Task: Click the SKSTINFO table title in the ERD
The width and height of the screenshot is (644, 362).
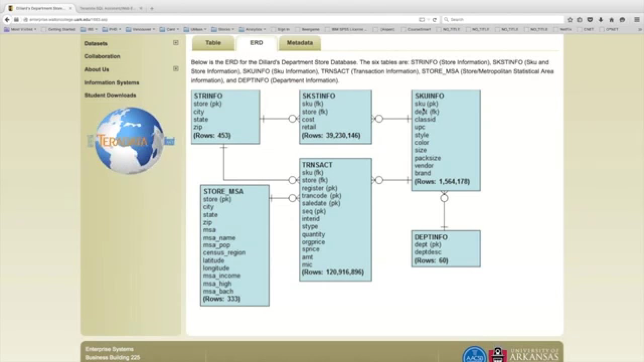Action: point(318,96)
